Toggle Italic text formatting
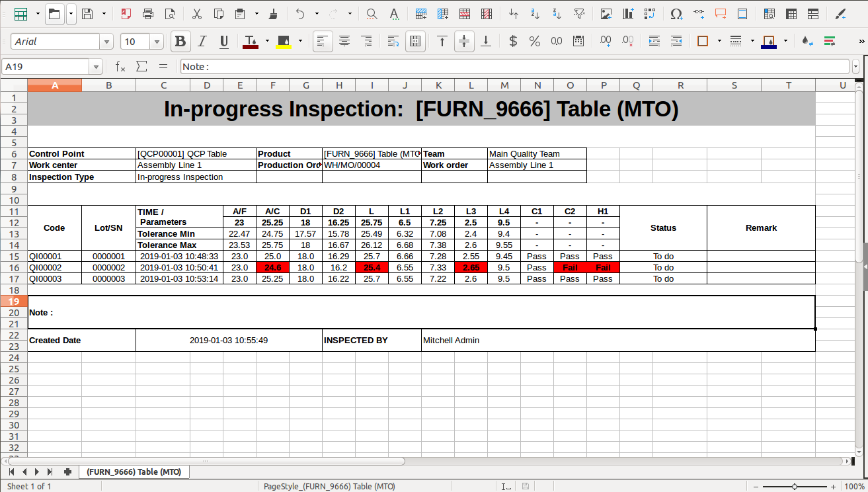 tap(202, 42)
